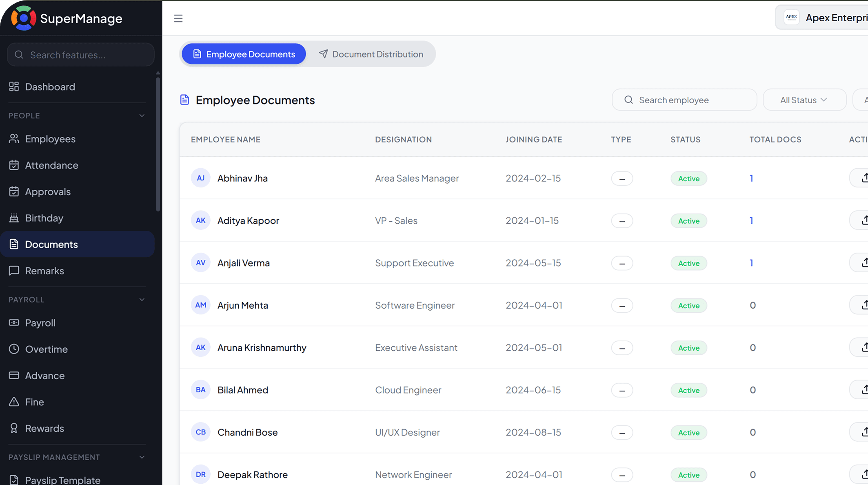Open Approvals sidebar item
This screenshot has height=485, width=868.
click(x=77, y=191)
